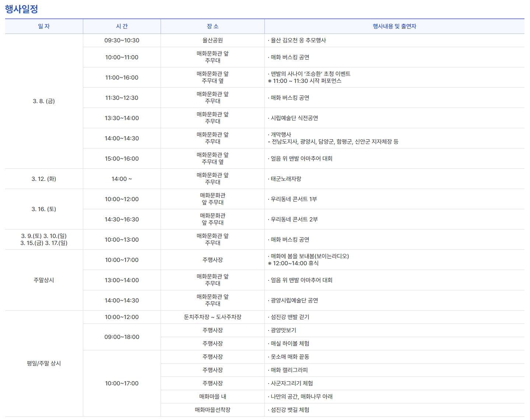Select the 일 자 column header
The image size is (530, 420).
point(44,26)
